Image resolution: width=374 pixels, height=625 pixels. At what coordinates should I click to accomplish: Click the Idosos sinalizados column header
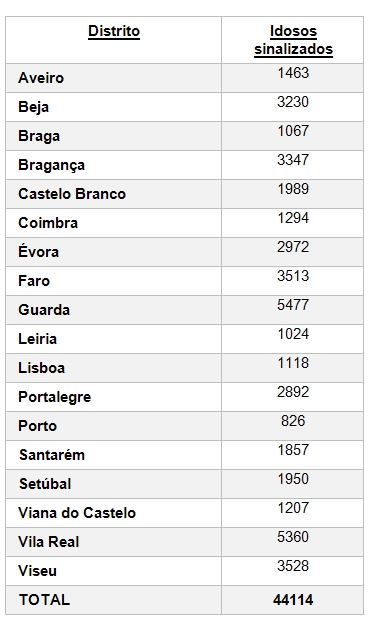(x=293, y=40)
